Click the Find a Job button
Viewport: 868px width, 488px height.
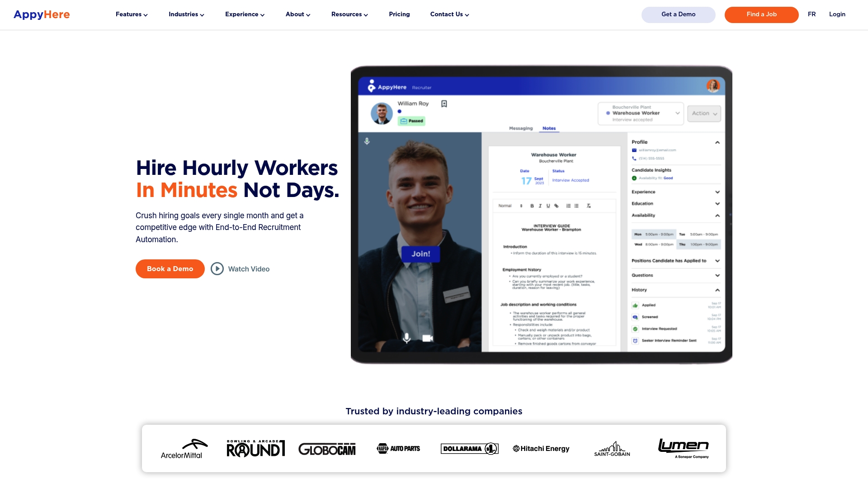761,14
